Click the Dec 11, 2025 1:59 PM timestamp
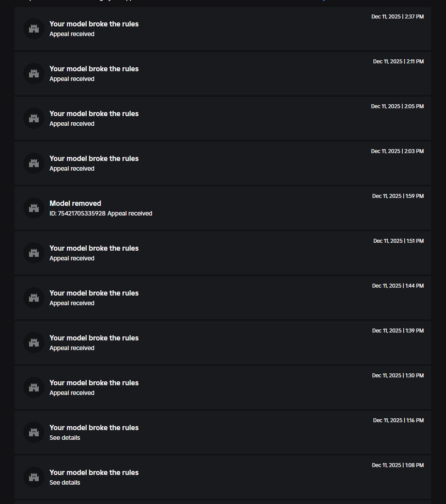 (398, 196)
